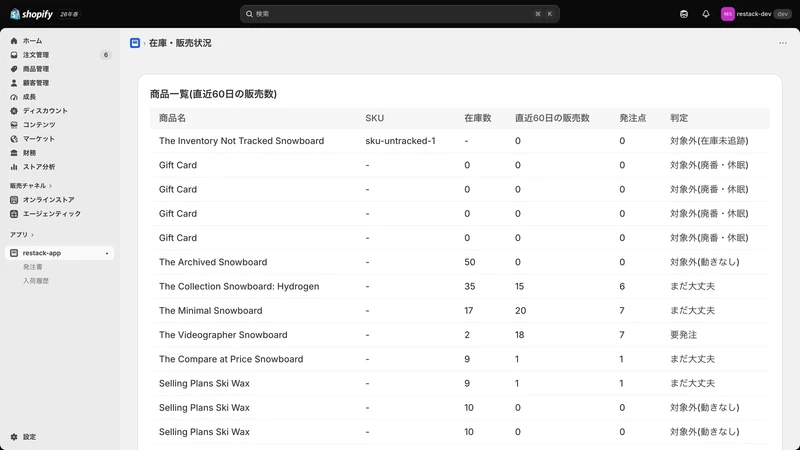Viewport: 800px width, 450px height.
Task: Click the restack-app icon in sidebar
Action: pyautogui.click(x=14, y=253)
